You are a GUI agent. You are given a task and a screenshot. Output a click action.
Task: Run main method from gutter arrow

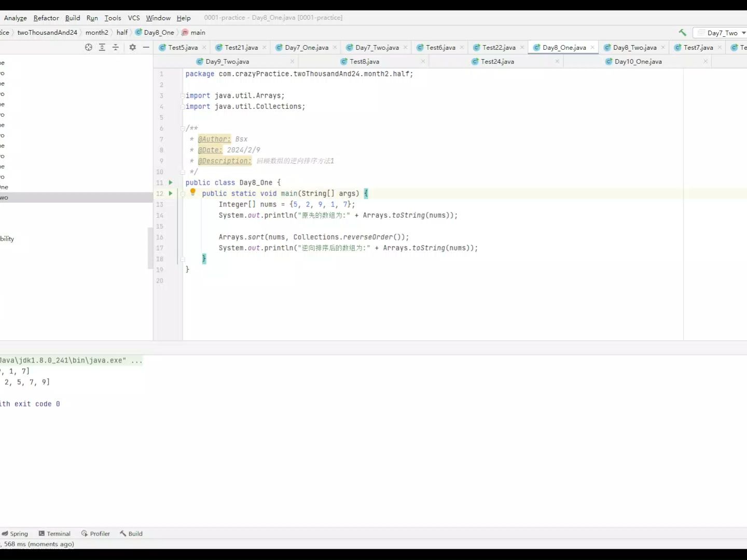171,193
